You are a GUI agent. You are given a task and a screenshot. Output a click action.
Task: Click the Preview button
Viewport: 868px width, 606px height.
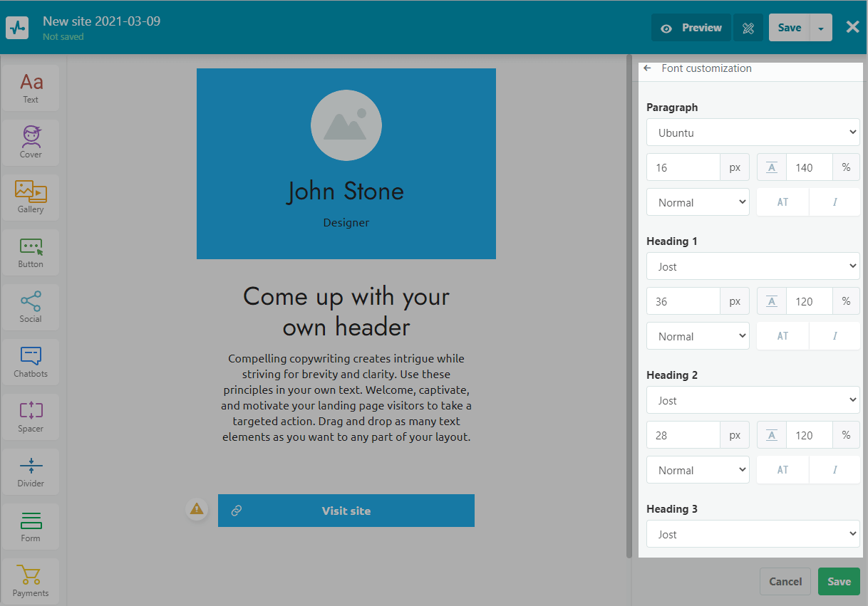[691, 28]
